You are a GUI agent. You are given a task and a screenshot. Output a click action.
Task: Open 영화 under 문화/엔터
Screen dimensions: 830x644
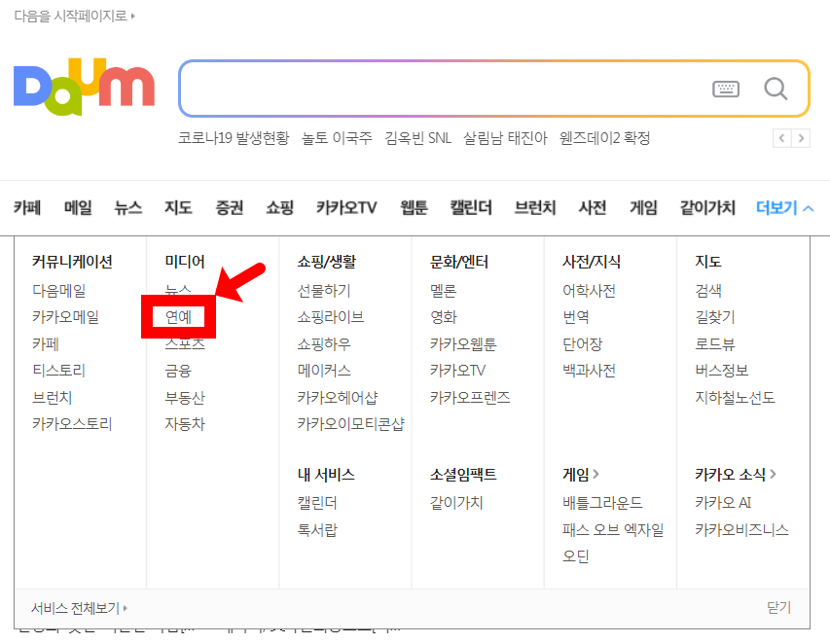tap(444, 317)
